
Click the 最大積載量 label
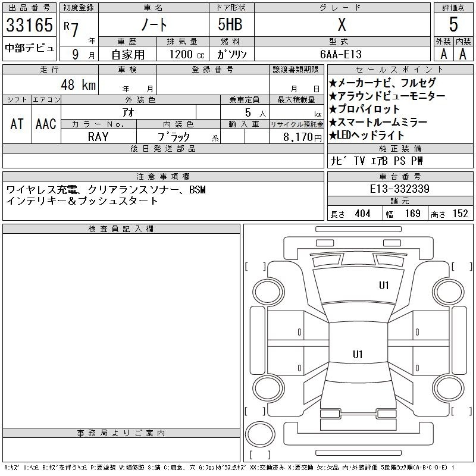pyautogui.click(x=296, y=99)
